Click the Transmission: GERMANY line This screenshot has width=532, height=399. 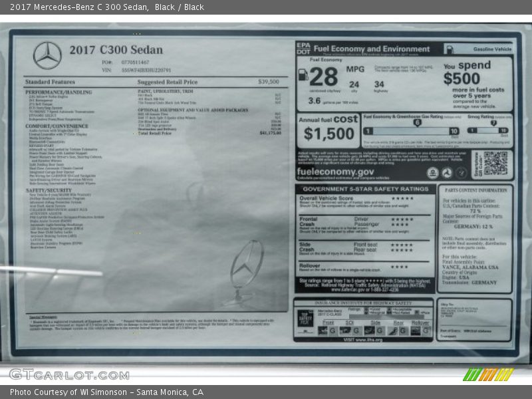[x=469, y=282]
